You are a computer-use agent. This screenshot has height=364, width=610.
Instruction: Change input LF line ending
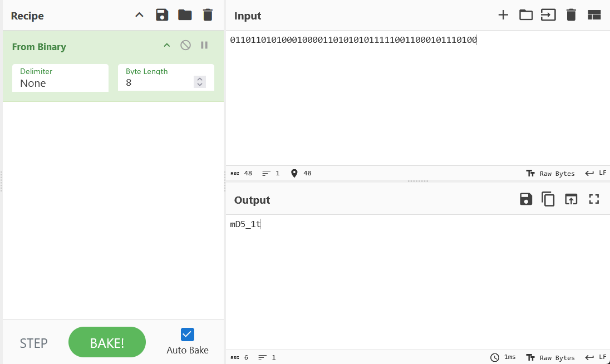coord(596,173)
